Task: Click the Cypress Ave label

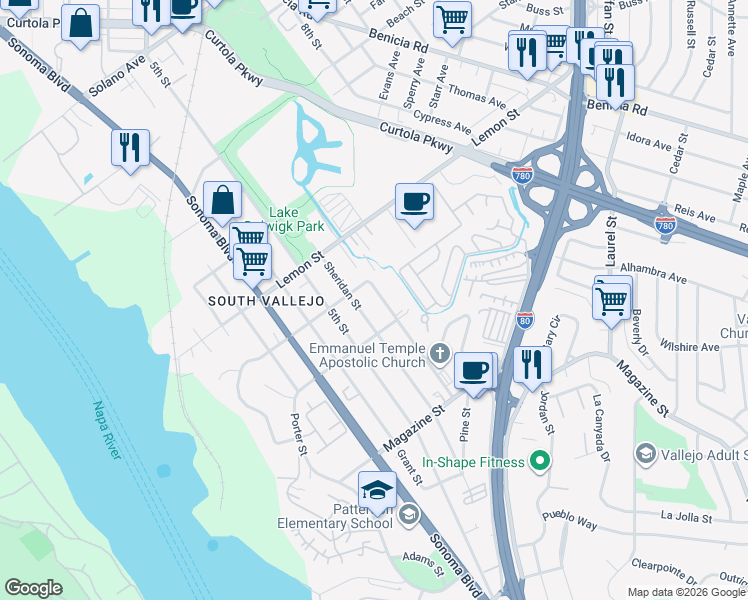Action: click(x=442, y=122)
